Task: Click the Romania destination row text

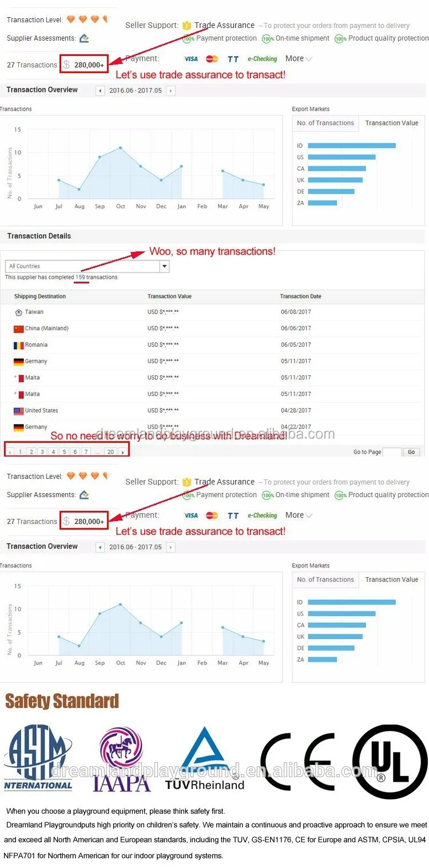Action: 36,345
